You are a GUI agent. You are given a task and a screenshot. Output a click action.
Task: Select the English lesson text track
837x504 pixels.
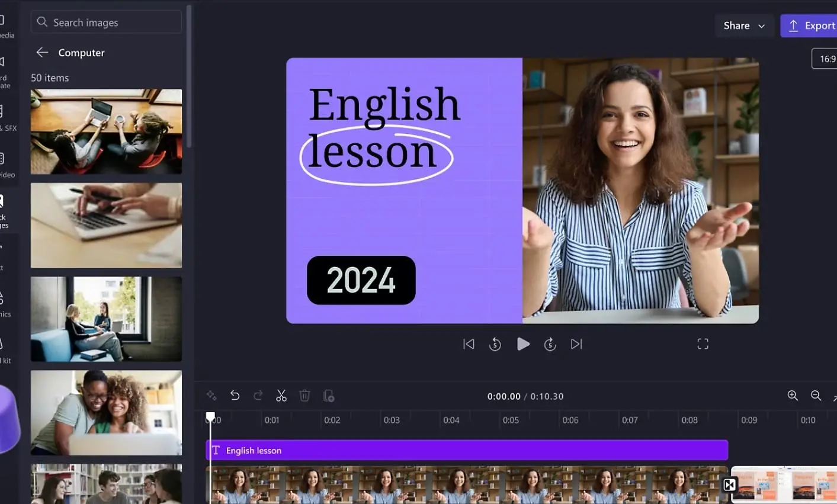(467, 450)
